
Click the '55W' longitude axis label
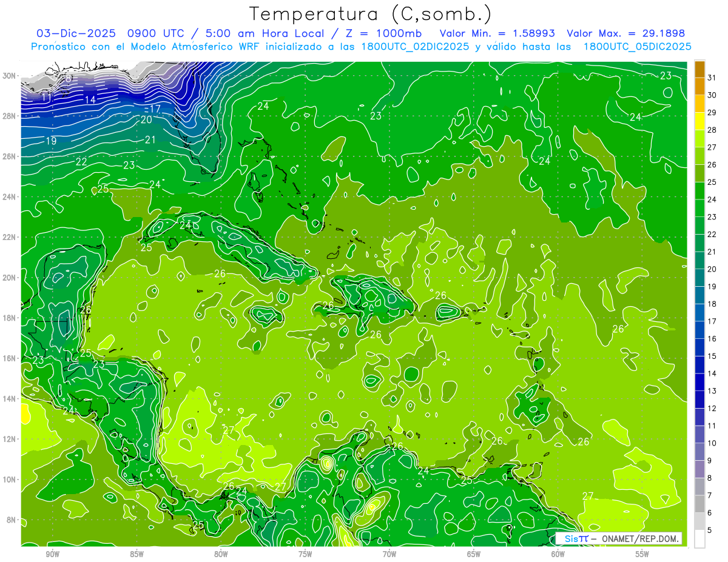coord(642,554)
